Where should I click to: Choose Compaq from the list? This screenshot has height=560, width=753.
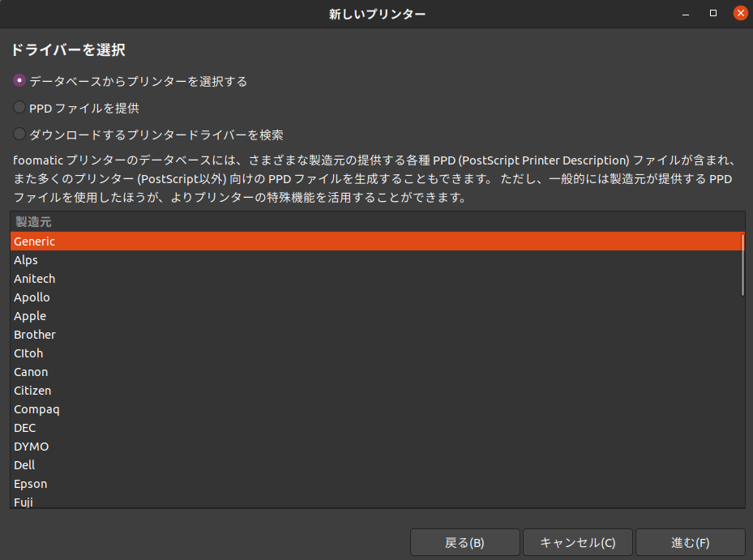click(x=36, y=409)
